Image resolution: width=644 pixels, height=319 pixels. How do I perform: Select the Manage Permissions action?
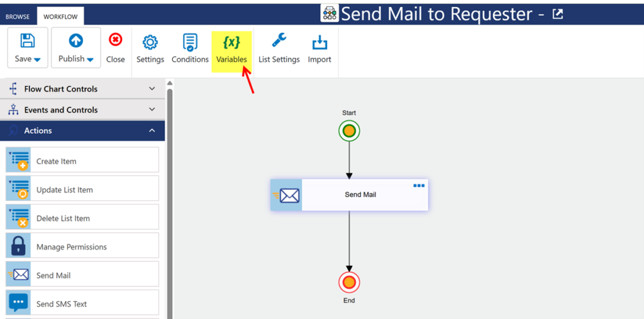point(82,247)
